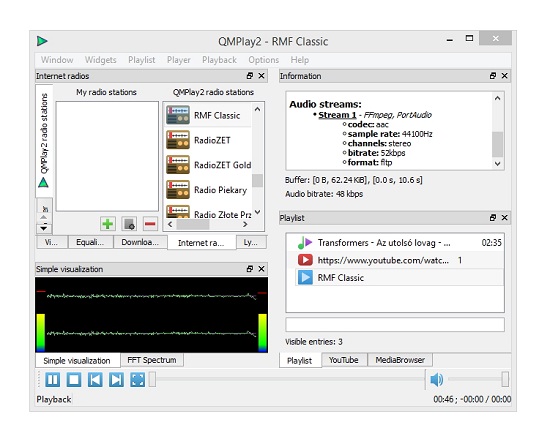Close the Simple visualization panel
The height and width of the screenshot is (436, 550).
(x=261, y=269)
